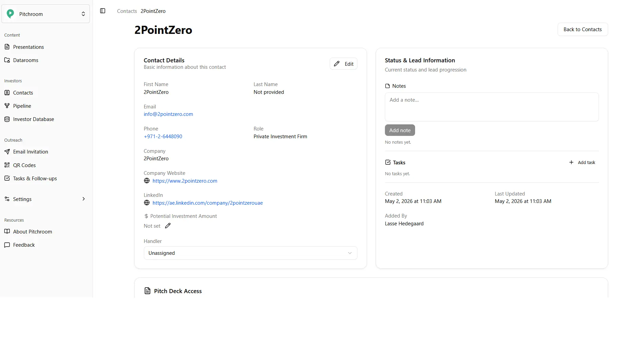The image size is (644, 348).
Task: Visit https://www.2pointzero.com website link
Action: [185, 181]
